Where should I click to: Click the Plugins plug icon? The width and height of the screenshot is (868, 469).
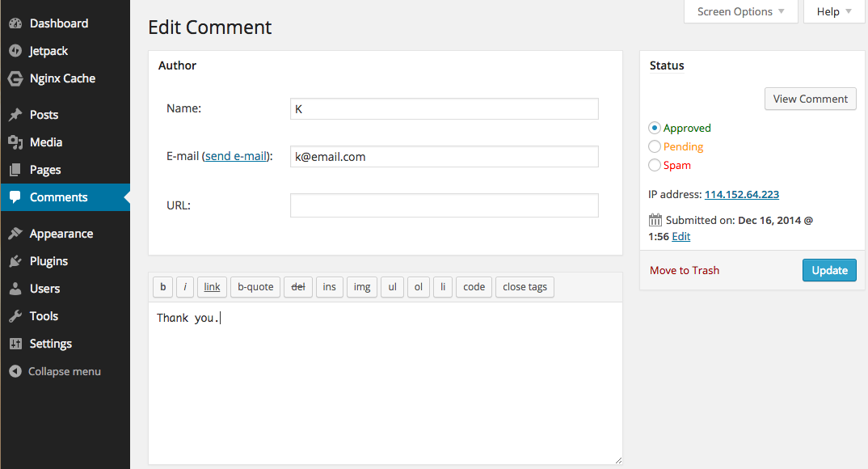click(x=15, y=261)
